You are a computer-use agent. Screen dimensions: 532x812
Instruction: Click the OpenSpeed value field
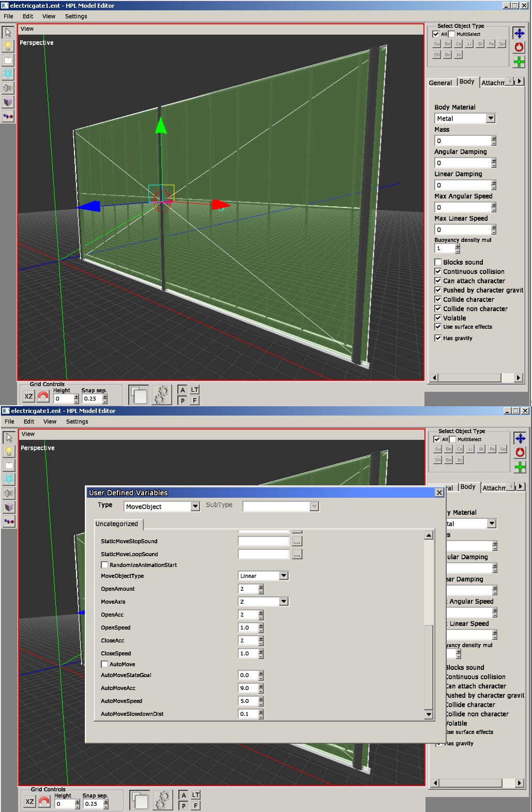(248, 627)
